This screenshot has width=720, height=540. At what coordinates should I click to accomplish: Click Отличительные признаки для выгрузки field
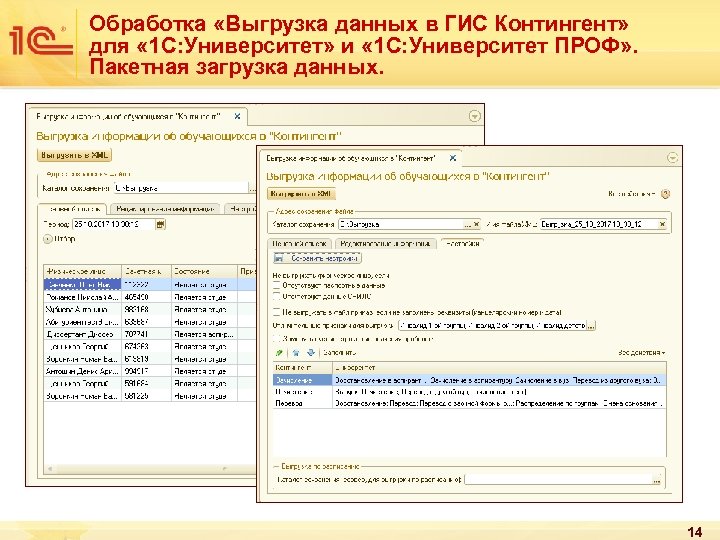(493, 326)
